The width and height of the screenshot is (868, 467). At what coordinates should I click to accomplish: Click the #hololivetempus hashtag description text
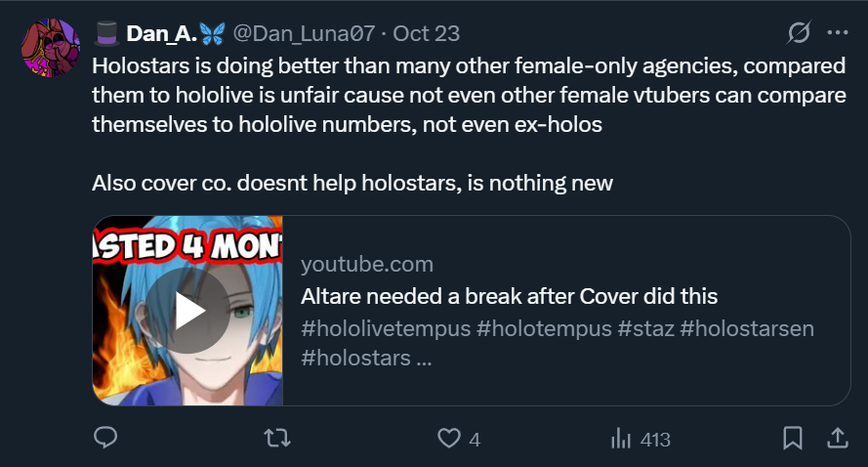[386, 328]
